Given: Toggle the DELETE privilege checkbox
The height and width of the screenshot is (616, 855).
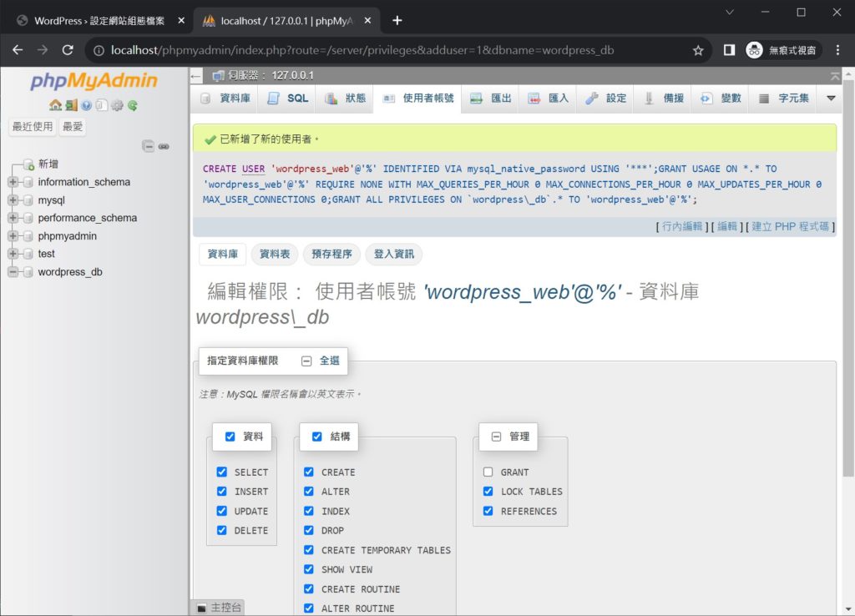Looking at the screenshot, I should click(x=221, y=530).
